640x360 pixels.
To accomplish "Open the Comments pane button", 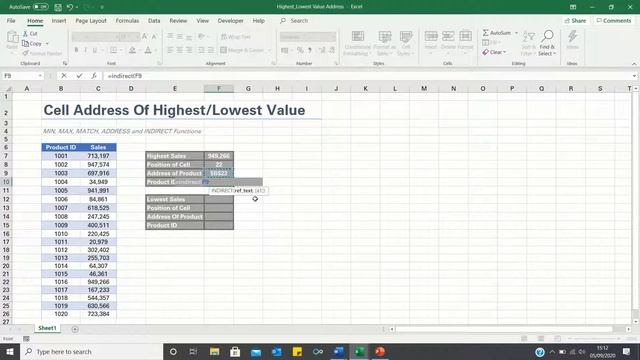I will [x=614, y=20].
